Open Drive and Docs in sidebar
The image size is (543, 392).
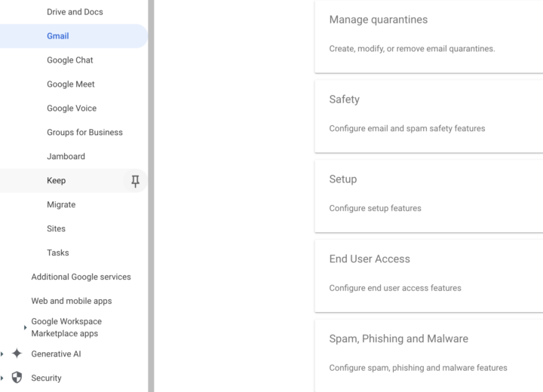pyautogui.click(x=75, y=12)
